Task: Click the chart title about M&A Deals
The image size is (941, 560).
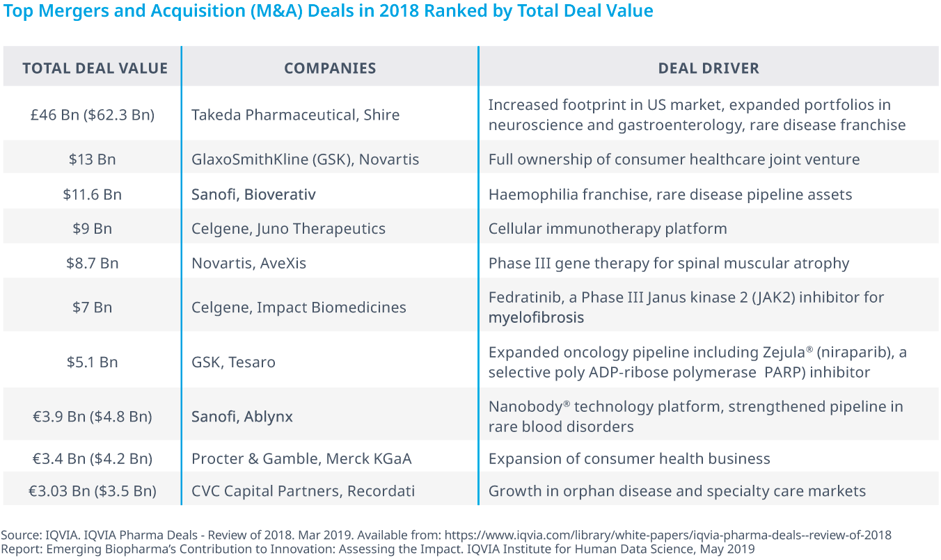Action: pyautogui.click(x=328, y=12)
